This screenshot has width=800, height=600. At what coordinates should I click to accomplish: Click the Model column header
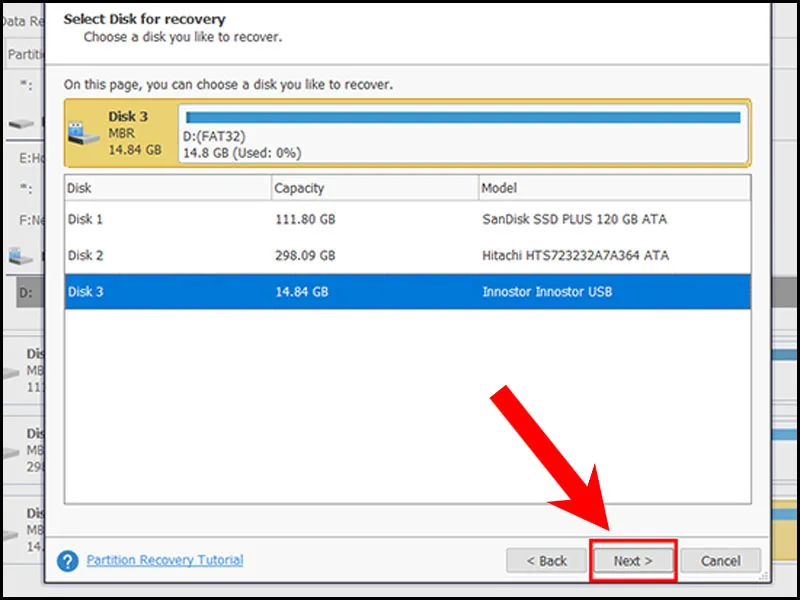[x=615, y=188]
